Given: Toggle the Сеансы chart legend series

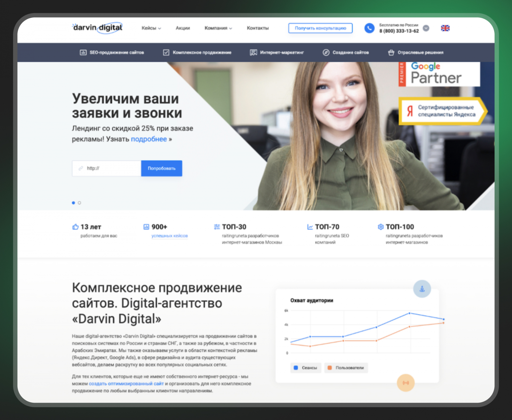Looking at the screenshot, I should pos(306,368).
